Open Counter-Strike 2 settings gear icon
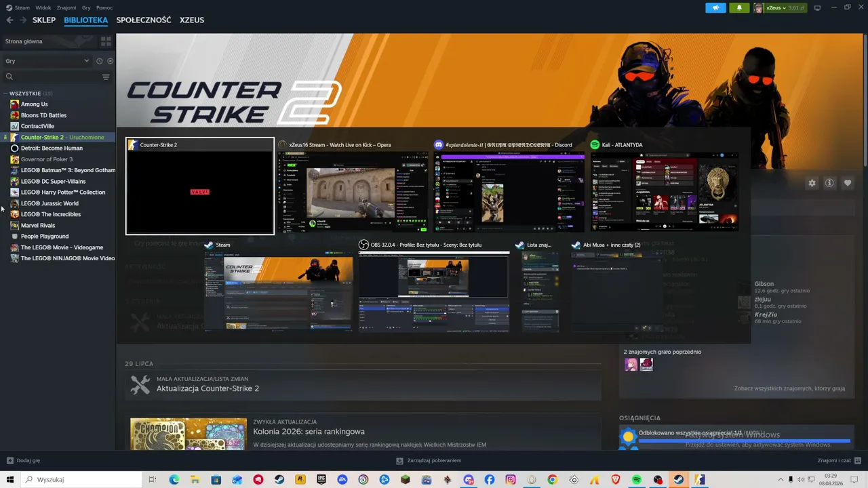This screenshot has width=868, height=488. pos(812,183)
